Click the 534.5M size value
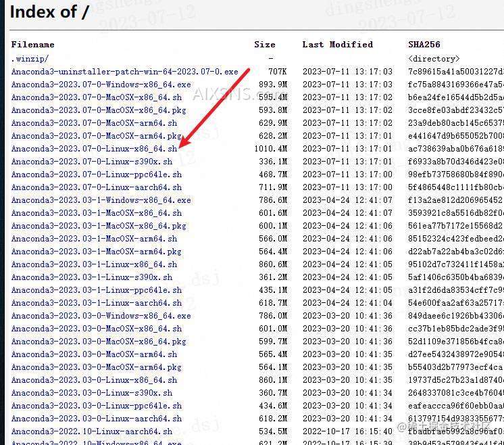This screenshot has width=504, height=445. (273, 431)
